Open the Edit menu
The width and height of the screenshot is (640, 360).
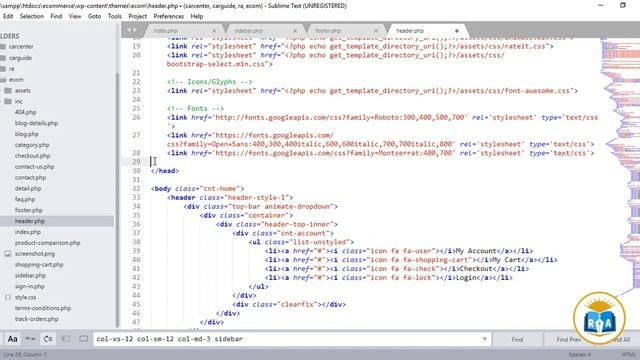tap(8, 16)
